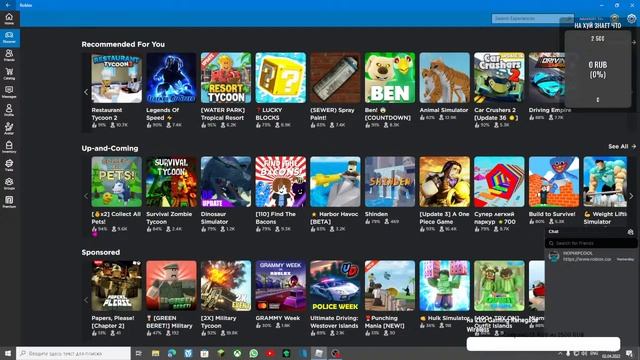Show next Up-and-Coming games
640x360 pixels.
tap(631, 196)
